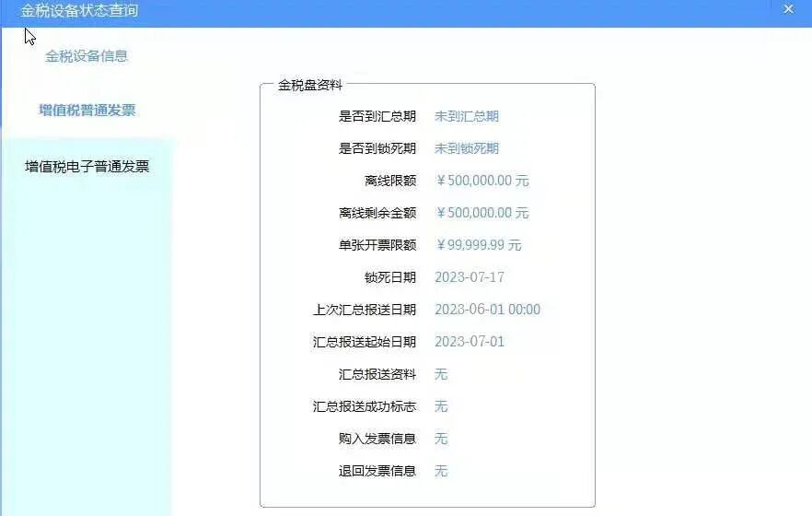Click the 退回发票信息 label
Screen dimensions: 812x516
(377, 471)
